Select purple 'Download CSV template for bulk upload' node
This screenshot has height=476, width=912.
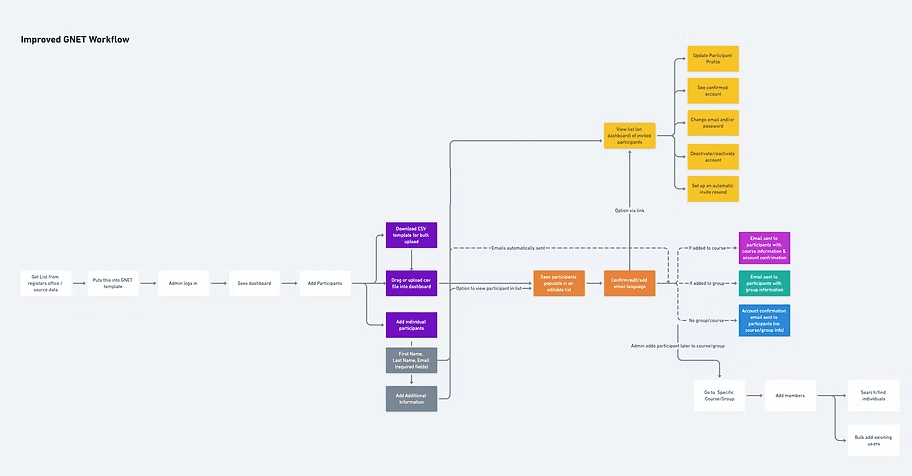[411, 235]
